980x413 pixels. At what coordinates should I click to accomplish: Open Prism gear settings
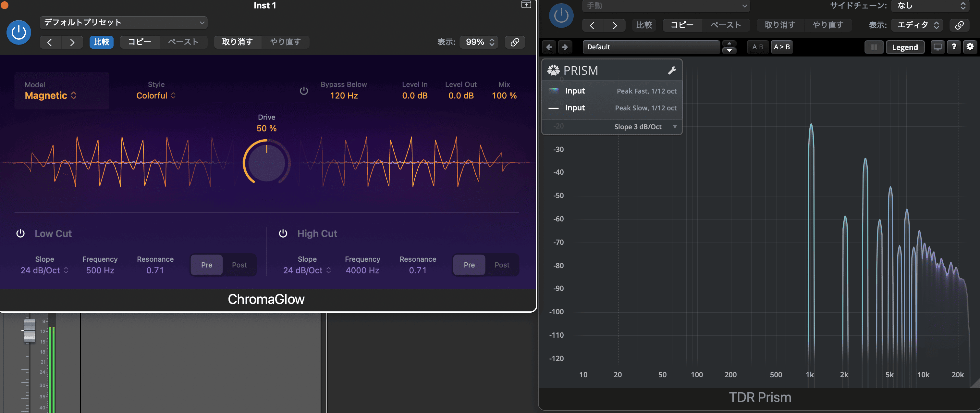click(970, 47)
